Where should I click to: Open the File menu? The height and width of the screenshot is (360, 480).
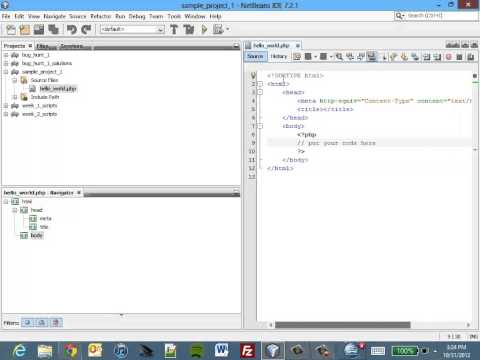pyautogui.click(x=6, y=16)
